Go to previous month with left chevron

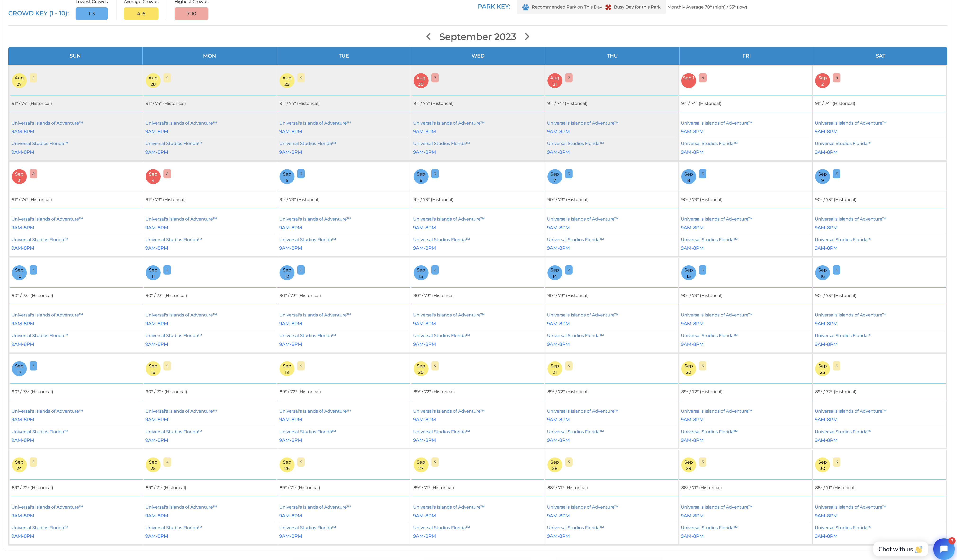tap(428, 36)
